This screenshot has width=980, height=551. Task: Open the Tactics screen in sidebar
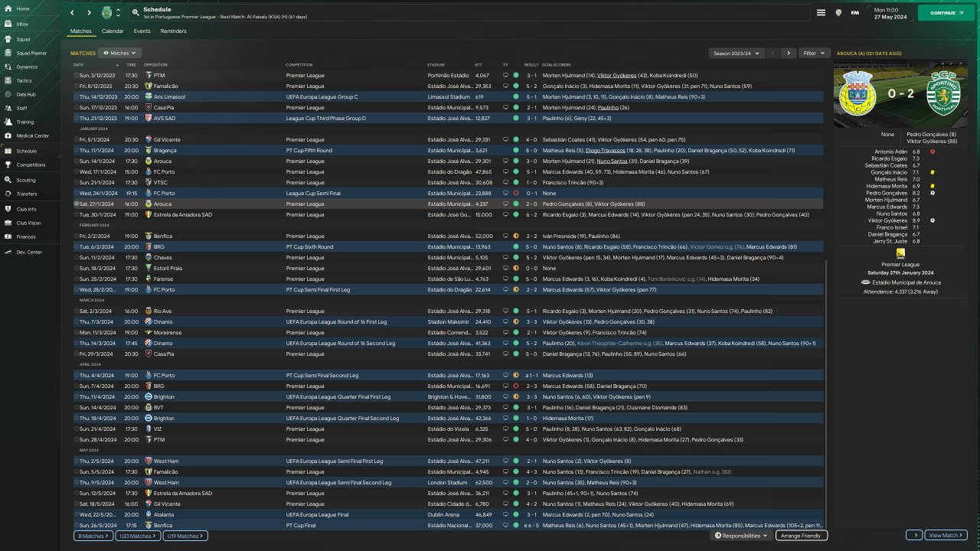(24, 80)
